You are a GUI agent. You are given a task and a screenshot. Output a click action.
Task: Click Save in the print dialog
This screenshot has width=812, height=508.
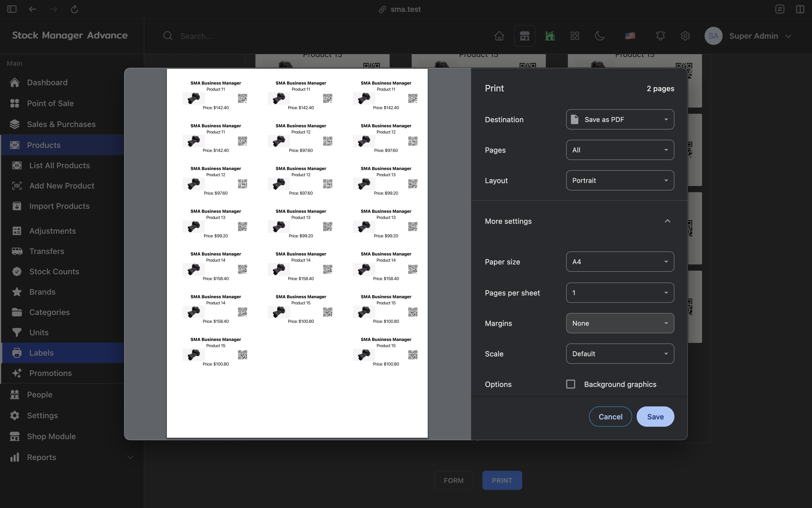[x=655, y=417]
